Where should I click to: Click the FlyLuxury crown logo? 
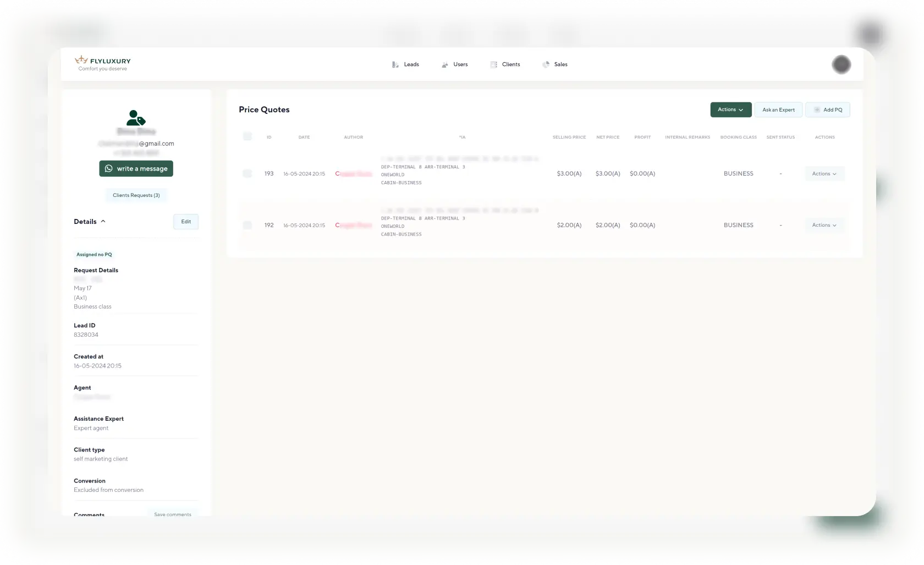pyautogui.click(x=81, y=59)
